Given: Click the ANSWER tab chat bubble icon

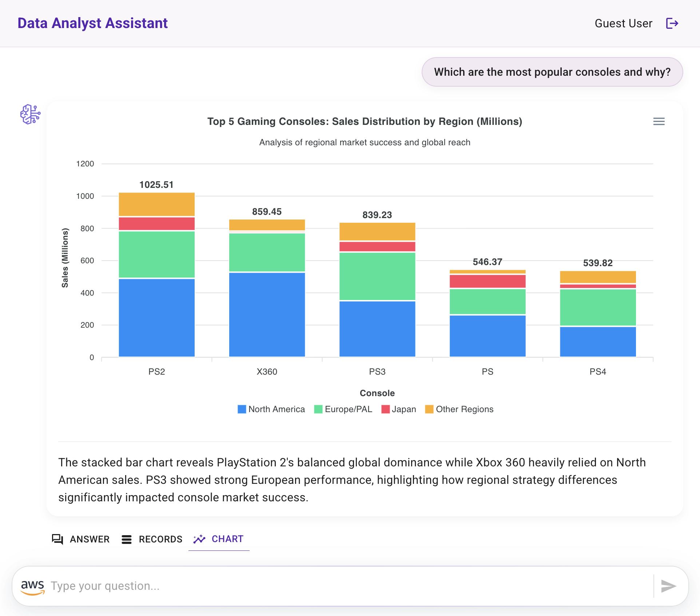Looking at the screenshot, I should tap(57, 539).
